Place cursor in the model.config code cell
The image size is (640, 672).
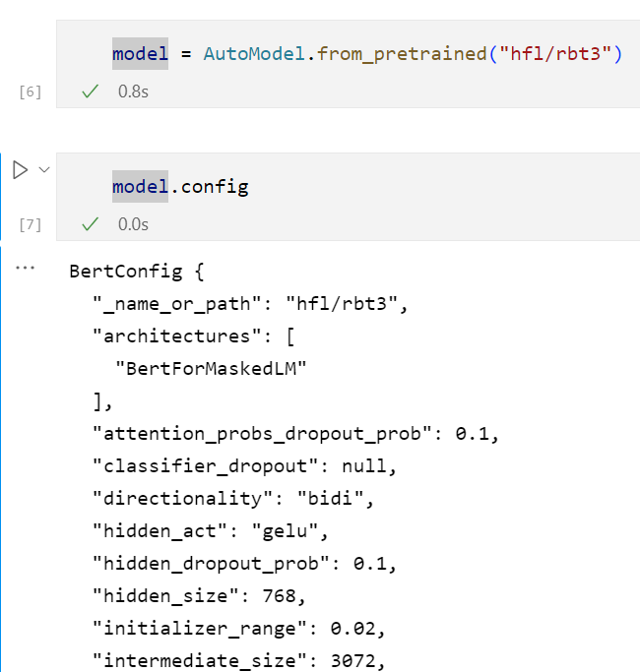[394, 187]
